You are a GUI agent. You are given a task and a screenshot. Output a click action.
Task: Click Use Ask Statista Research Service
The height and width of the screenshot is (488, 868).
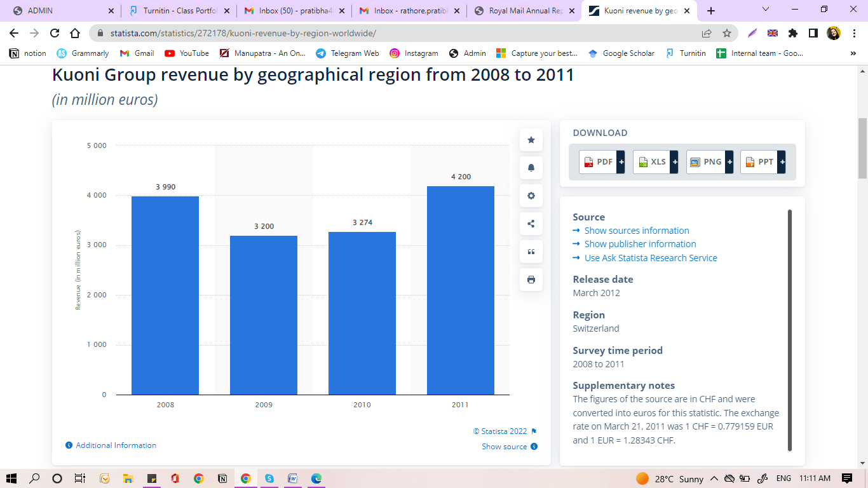649,257
